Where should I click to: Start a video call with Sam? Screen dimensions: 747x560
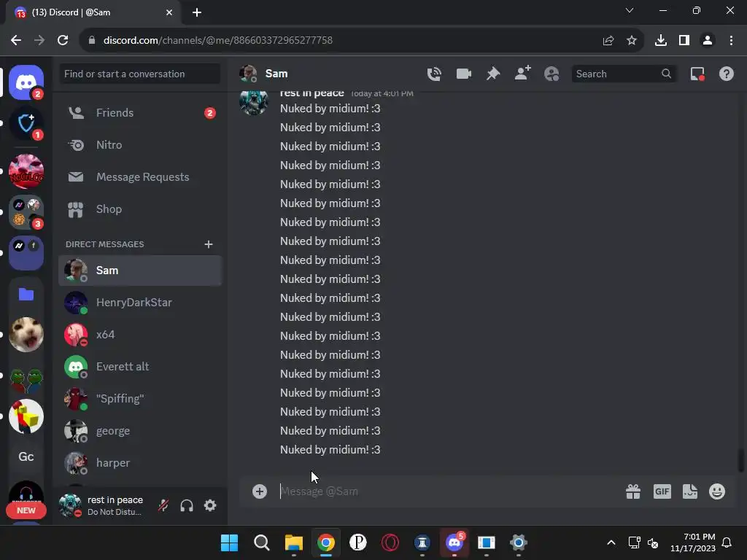(x=463, y=74)
